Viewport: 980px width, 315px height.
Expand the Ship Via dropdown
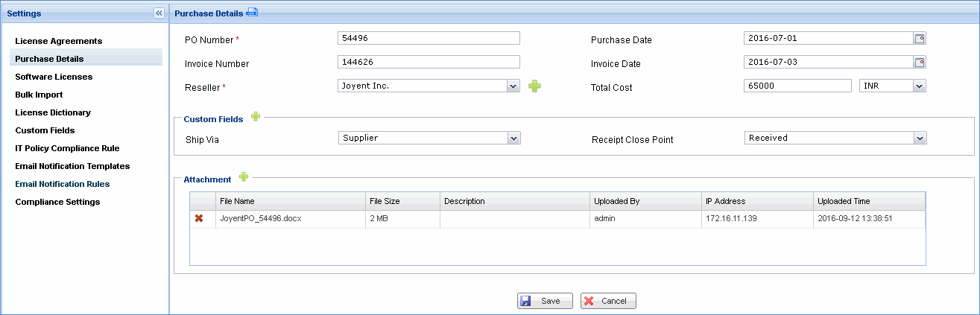coord(513,138)
